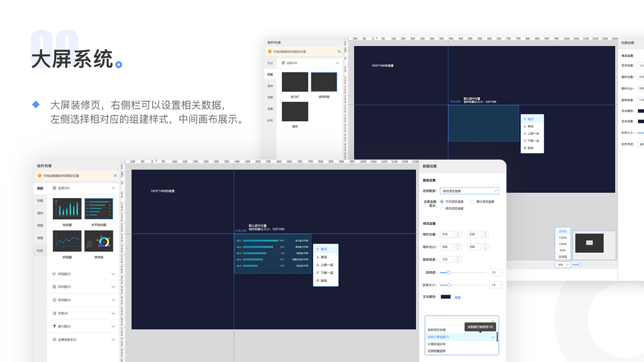Choose 下移一层 in back window context menu
Image resolution: width=644 pixels, height=362 pixels.
tap(532, 141)
